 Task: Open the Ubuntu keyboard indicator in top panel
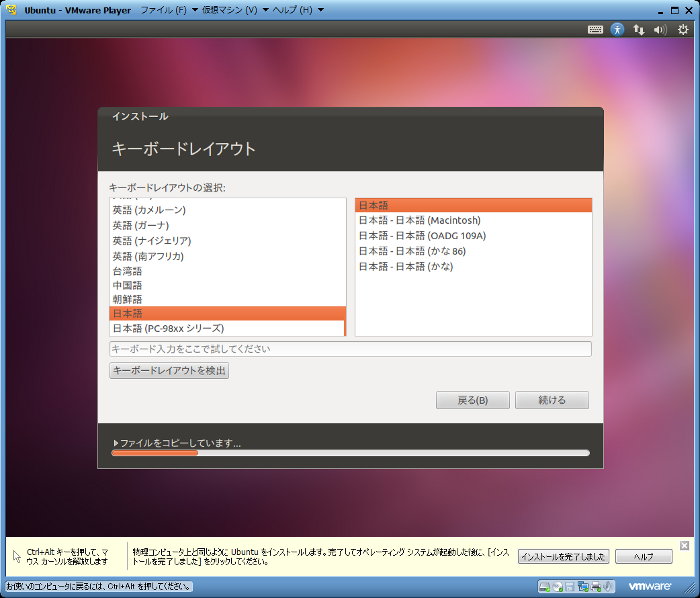click(595, 29)
